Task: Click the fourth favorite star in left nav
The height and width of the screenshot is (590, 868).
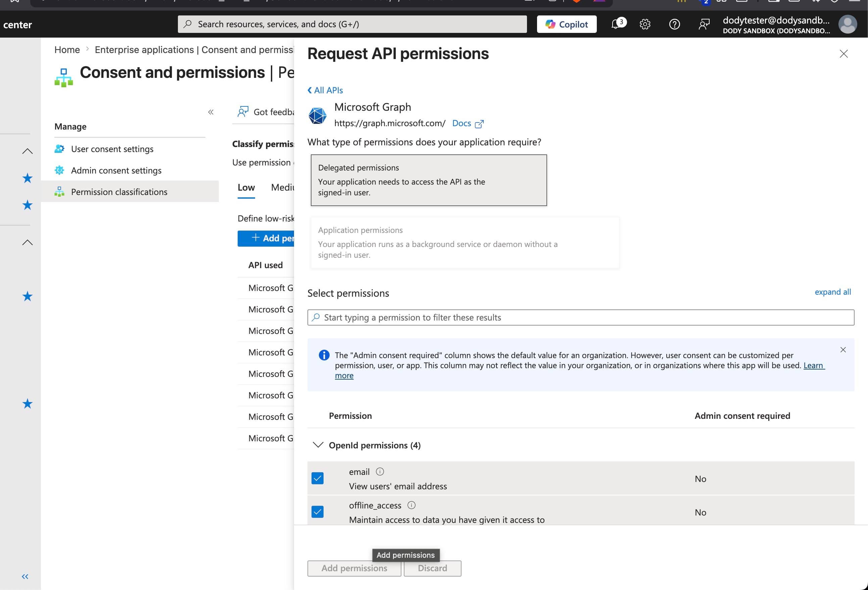Action: coord(27,404)
